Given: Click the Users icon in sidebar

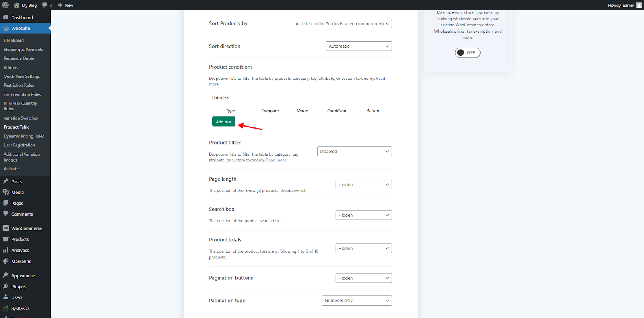Looking at the screenshot, I should pos(6,297).
